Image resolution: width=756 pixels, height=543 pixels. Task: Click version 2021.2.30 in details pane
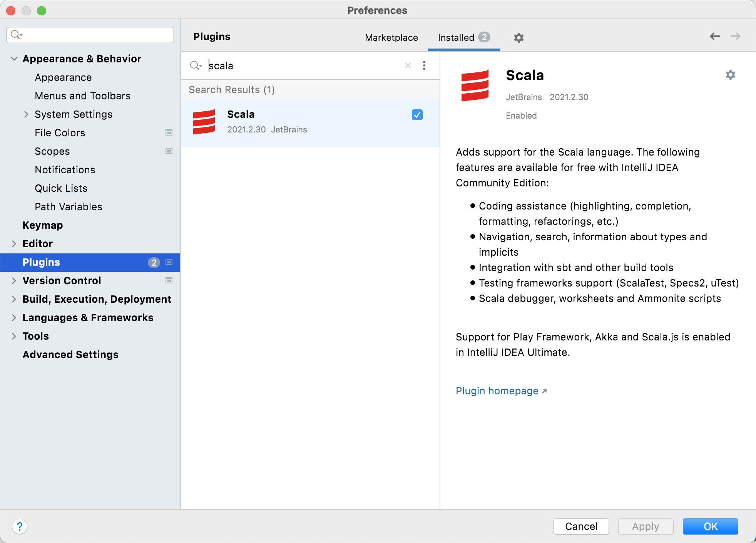click(569, 97)
